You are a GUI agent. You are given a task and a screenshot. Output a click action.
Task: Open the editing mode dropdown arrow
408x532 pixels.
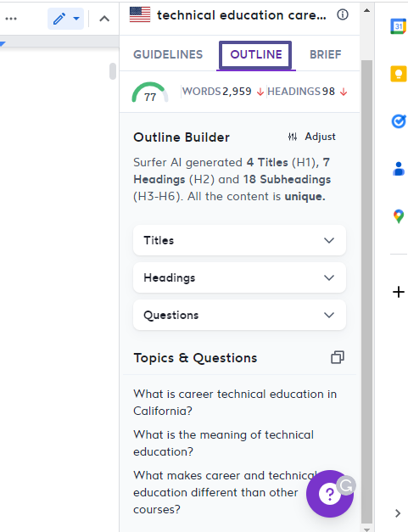76,19
